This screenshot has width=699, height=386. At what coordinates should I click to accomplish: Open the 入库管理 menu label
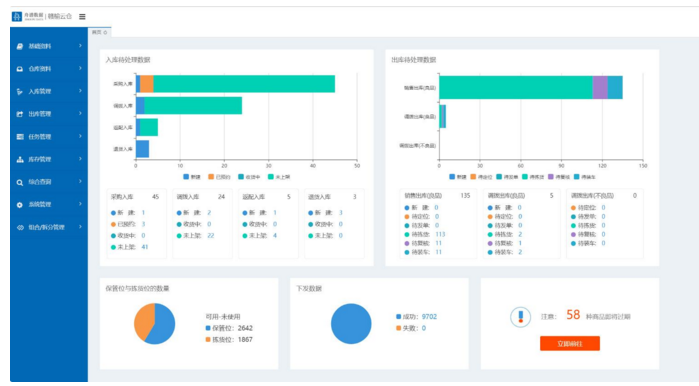(40, 91)
